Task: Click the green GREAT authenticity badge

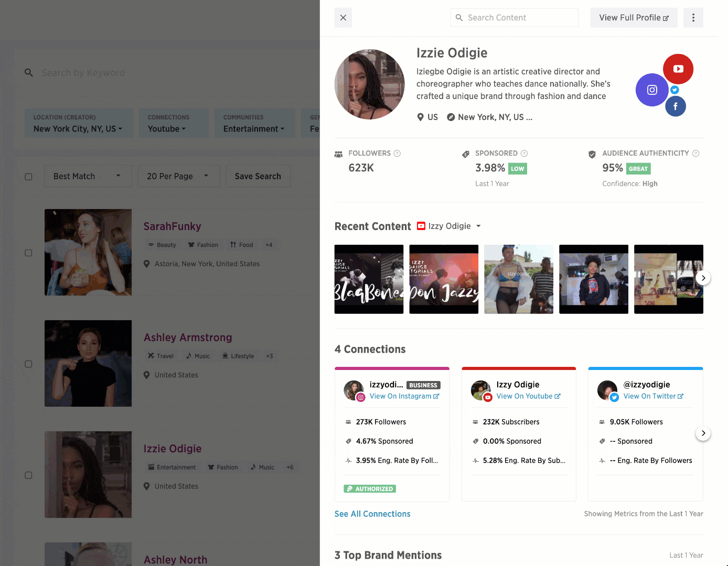Action: pos(638,169)
